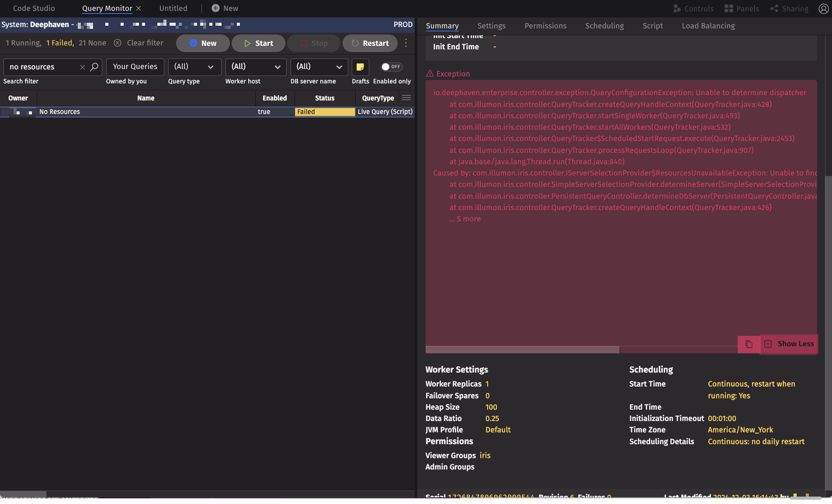
Task: Switch to the Scheduling tab
Action: pyautogui.click(x=604, y=26)
